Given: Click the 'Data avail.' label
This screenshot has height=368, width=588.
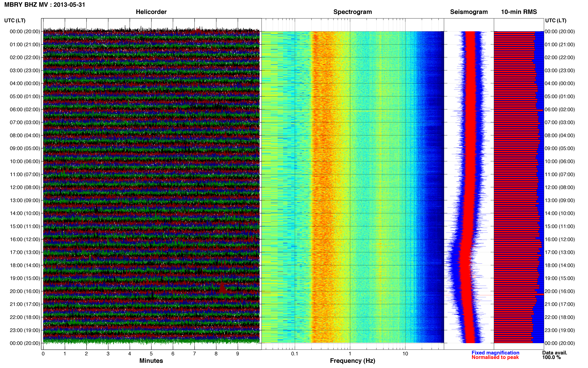Looking at the screenshot, I should 555,353.
